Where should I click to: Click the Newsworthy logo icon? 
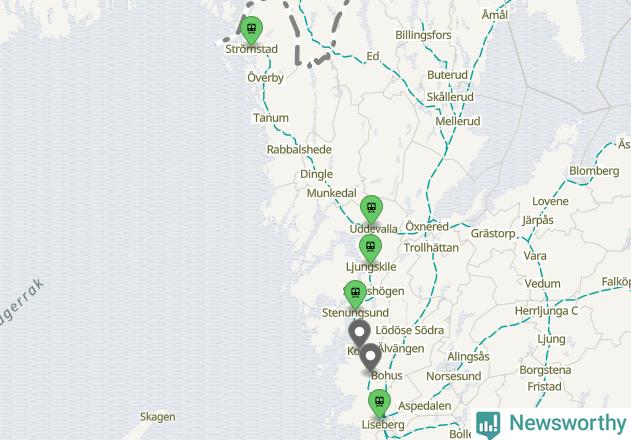489,424
